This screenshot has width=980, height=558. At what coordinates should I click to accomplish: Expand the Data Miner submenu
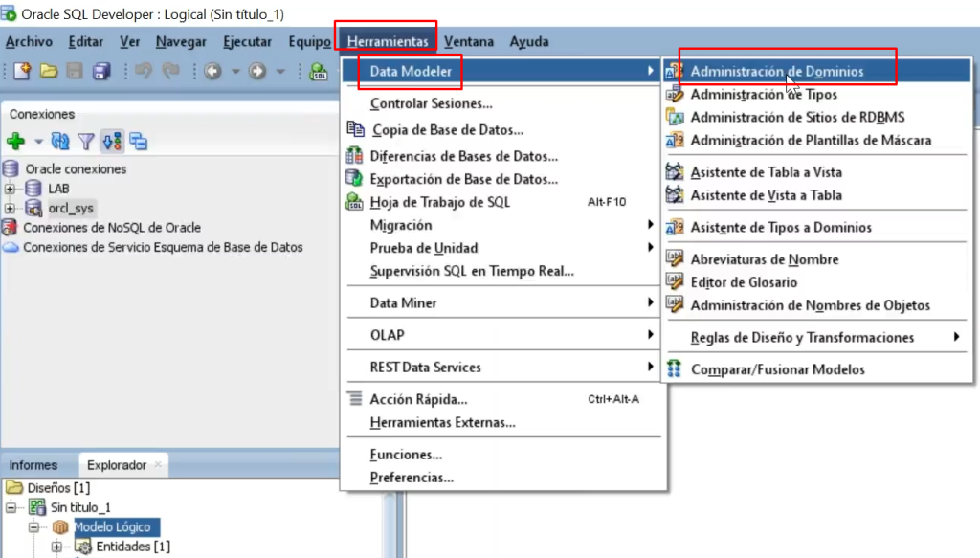[650, 302]
